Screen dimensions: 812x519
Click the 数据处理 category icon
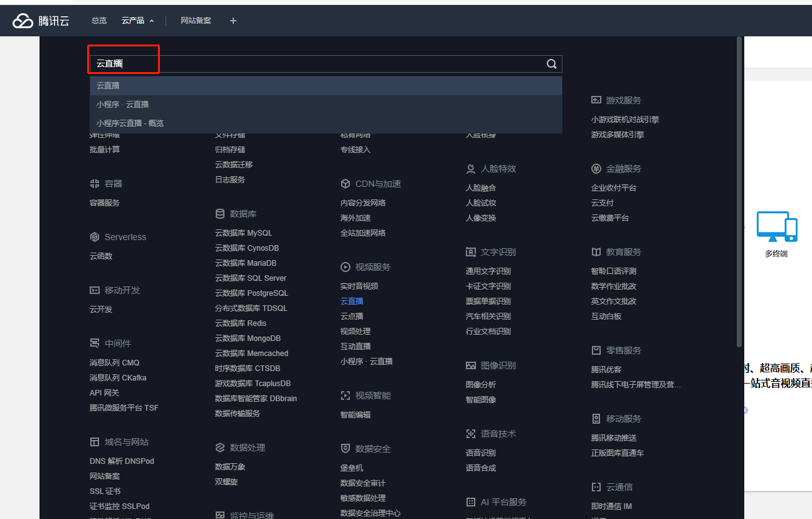pyautogui.click(x=220, y=448)
